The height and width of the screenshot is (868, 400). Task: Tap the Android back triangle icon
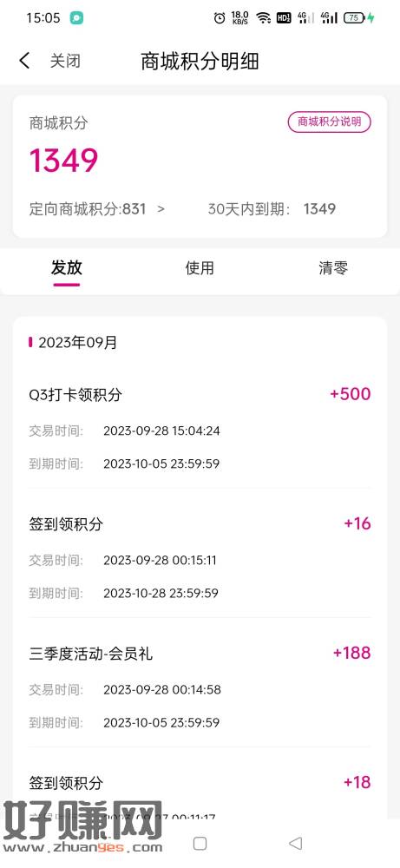pos(296,843)
